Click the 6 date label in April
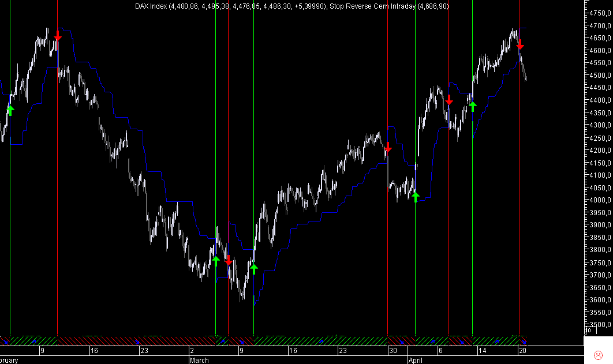The image size is (613, 364). pyautogui.click(x=440, y=351)
